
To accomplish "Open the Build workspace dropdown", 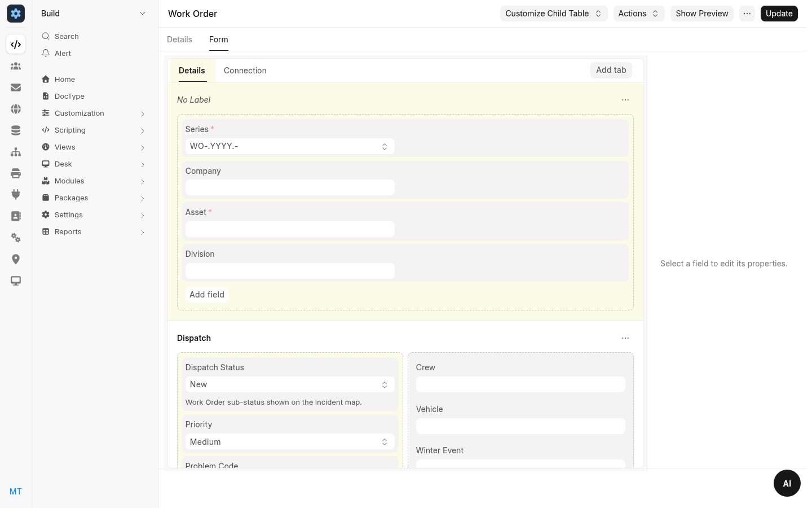I will [x=94, y=14].
